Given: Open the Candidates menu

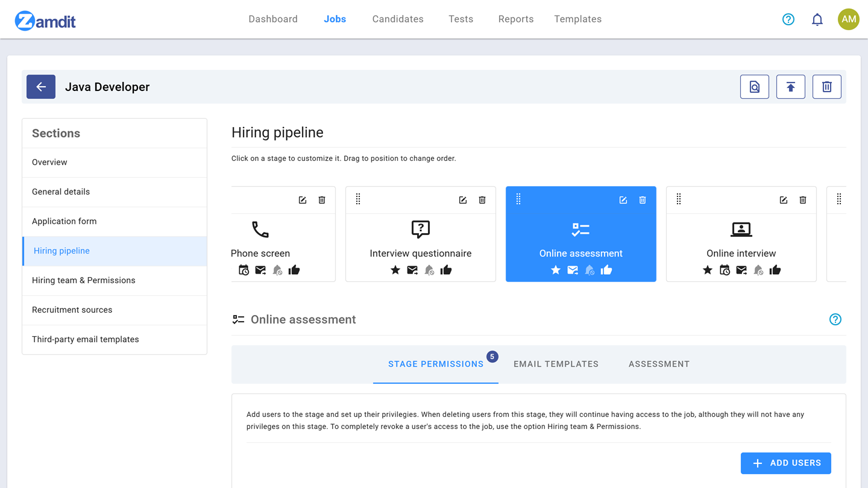Looking at the screenshot, I should (x=398, y=19).
